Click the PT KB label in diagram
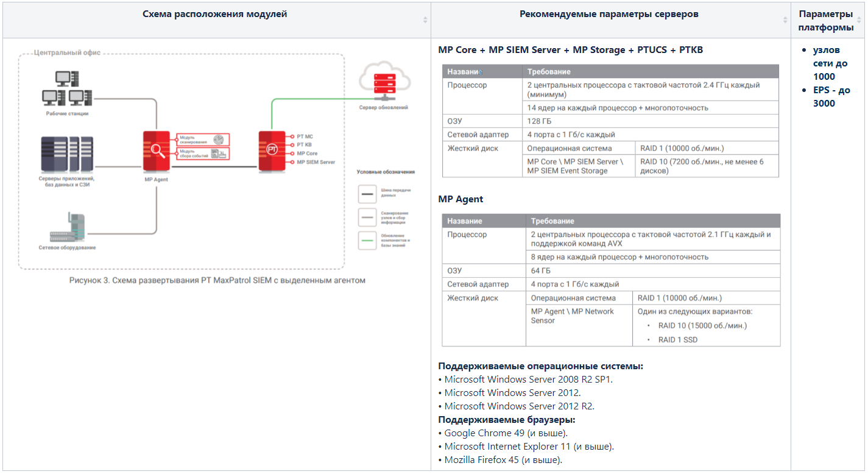The width and height of the screenshot is (868, 474). pyautogui.click(x=305, y=145)
